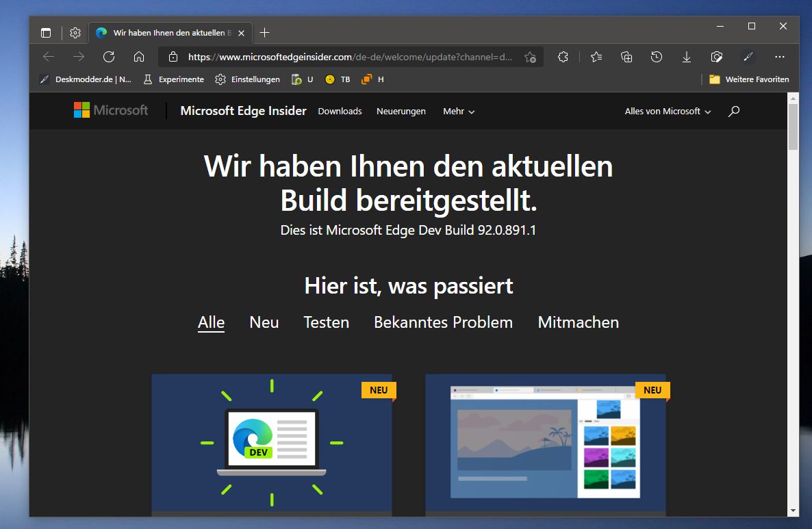Open the Experimente bookmark

click(174, 79)
